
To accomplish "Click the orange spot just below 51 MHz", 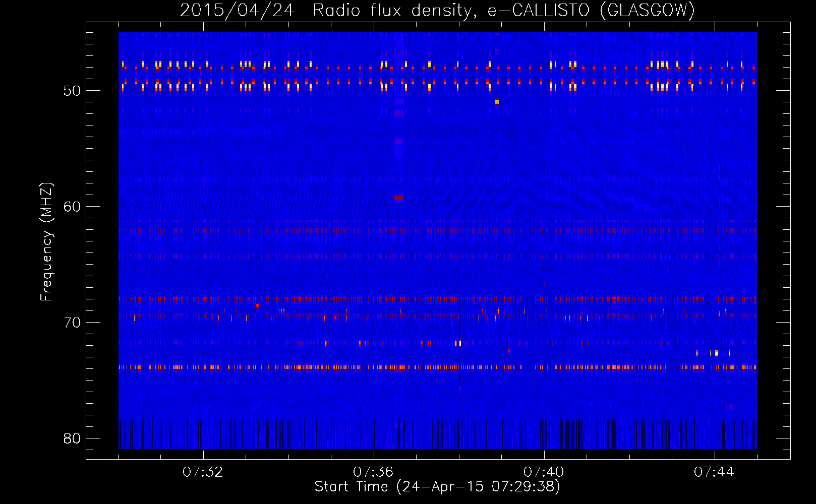I will point(497,102).
